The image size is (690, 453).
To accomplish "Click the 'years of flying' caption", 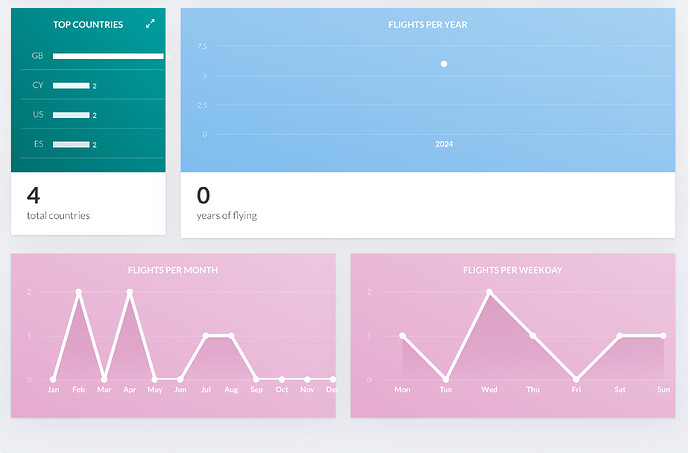I will (227, 215).
